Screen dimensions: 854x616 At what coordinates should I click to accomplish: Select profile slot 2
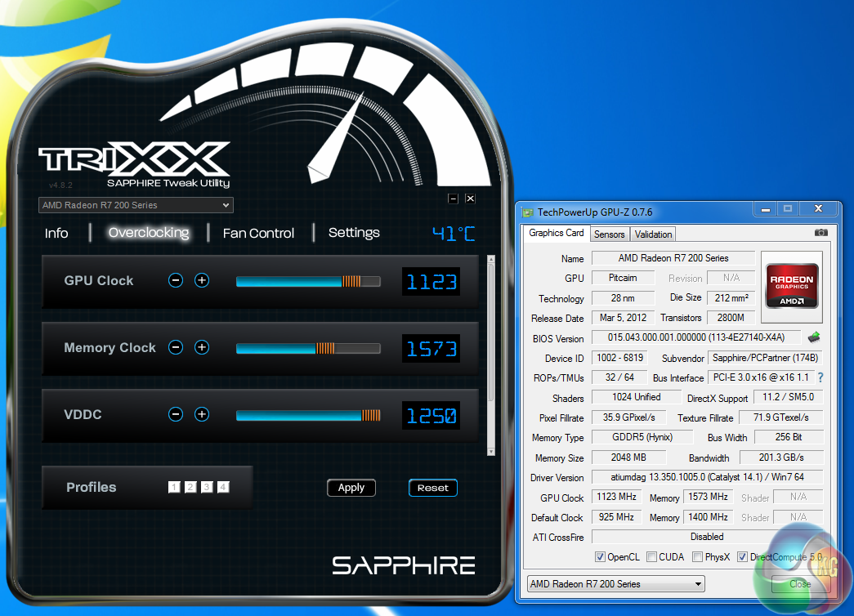tap(190, 487)
